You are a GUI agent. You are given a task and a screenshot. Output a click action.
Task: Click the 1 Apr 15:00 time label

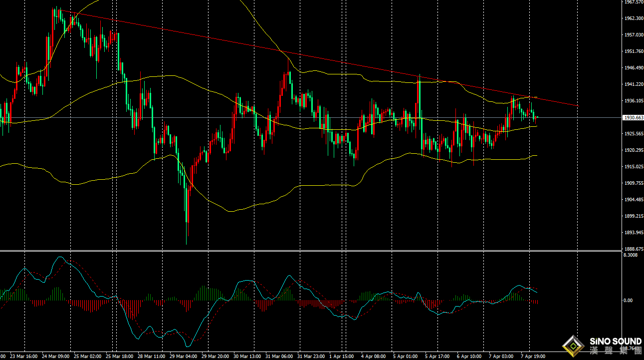[x=342, y=357]
